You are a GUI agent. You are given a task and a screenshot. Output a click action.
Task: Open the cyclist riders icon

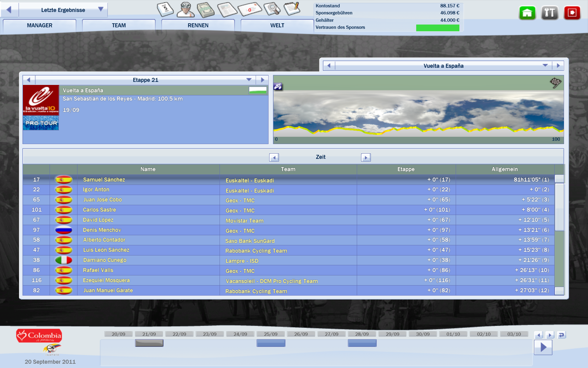pyautogui.click(x=186, y=9)
